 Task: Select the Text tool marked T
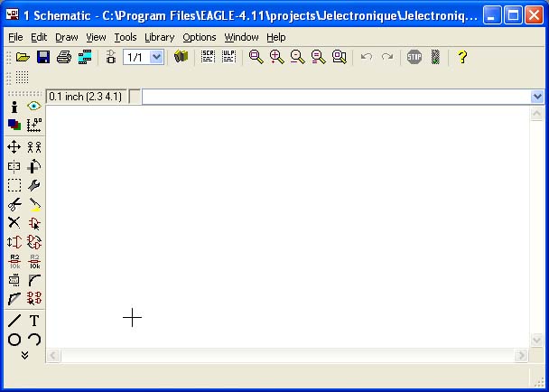tap(34, 321)
